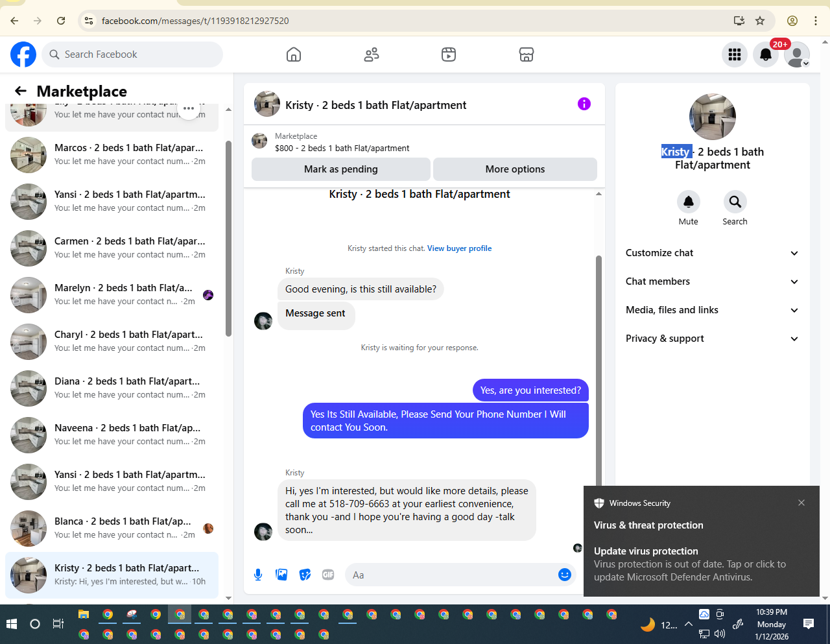Open File Explorer from taskbar
This screenshot has height=644, width=830.
click(x=84, y=614)
